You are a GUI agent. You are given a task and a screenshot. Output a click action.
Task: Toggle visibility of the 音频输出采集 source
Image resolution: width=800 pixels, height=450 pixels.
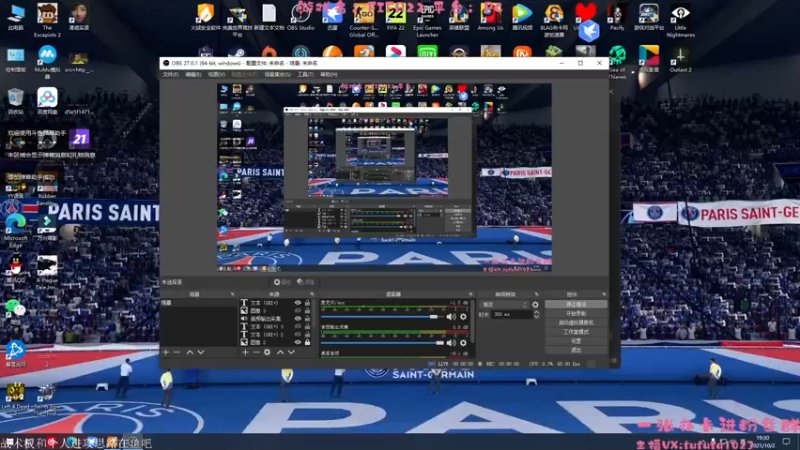click(x=298, y=318)
